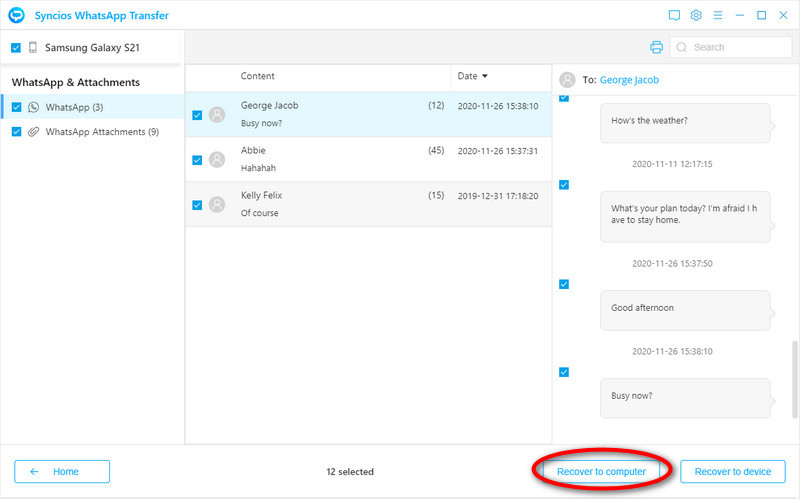800x499 pixels.
Task: Click the Samsung Galaxy S21 phone icon
Action: coord(33,47)
